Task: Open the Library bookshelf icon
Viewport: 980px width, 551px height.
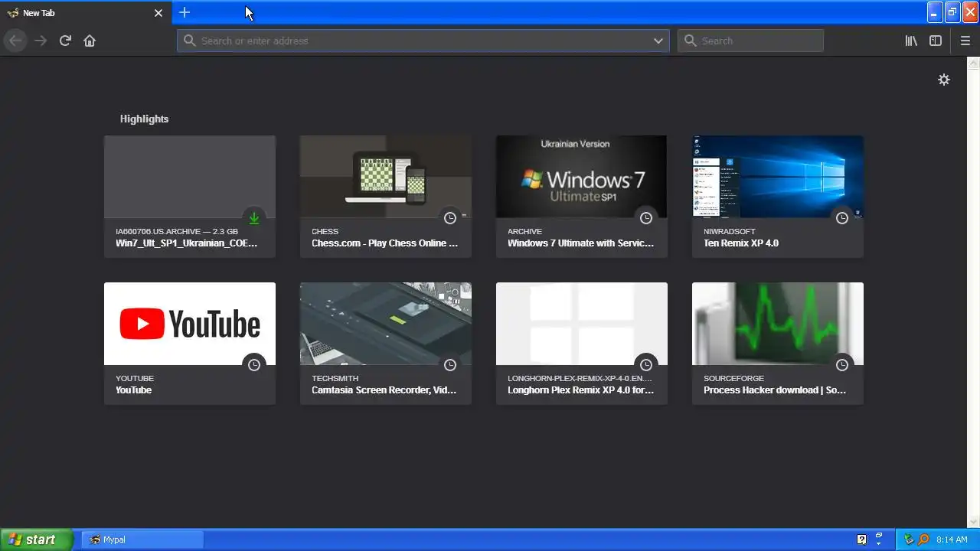Action: click(x=911, y=41)
